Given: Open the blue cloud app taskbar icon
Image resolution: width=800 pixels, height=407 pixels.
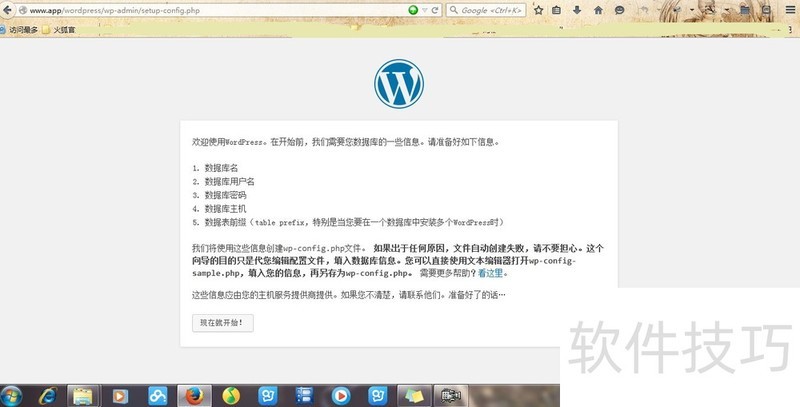Looking at the screenshot, I should click(158, 396).
